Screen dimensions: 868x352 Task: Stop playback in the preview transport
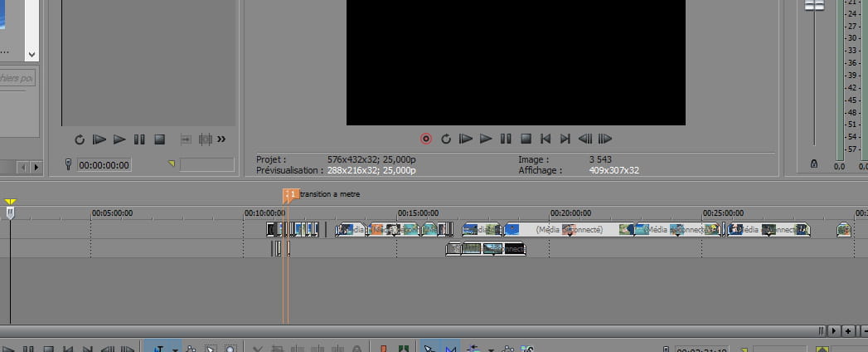click(x=526, y=139)
